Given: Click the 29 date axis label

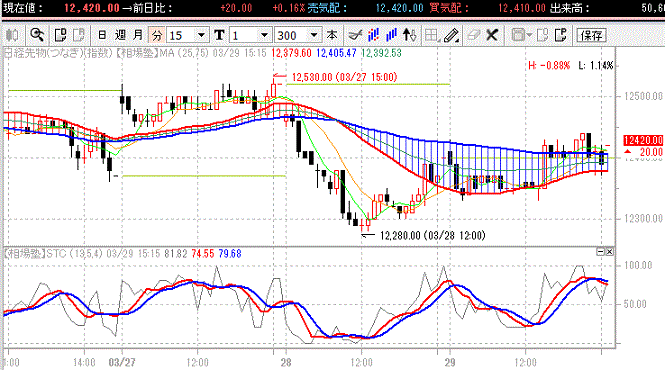Looking at the screenshot, I should tap(450, 362).
